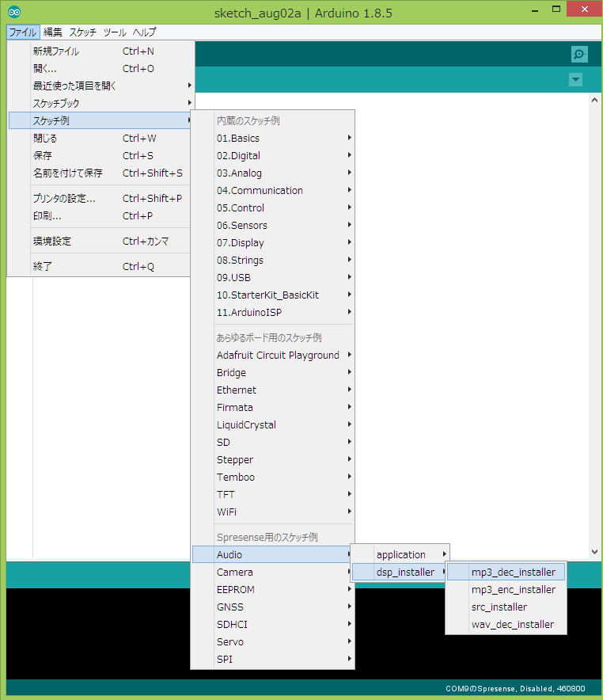Minimize the Arduino window
The image size is (603, 700).
click(535, 10)
